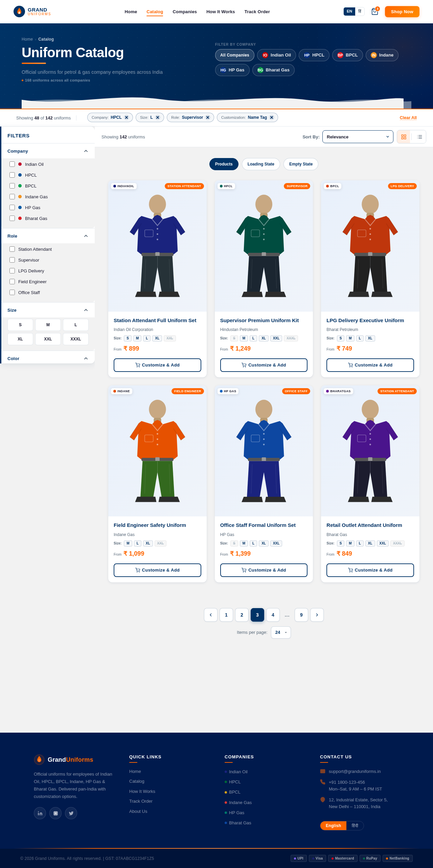Switch to list view icon
Viewport: 433px width, 868px height.
419,137
